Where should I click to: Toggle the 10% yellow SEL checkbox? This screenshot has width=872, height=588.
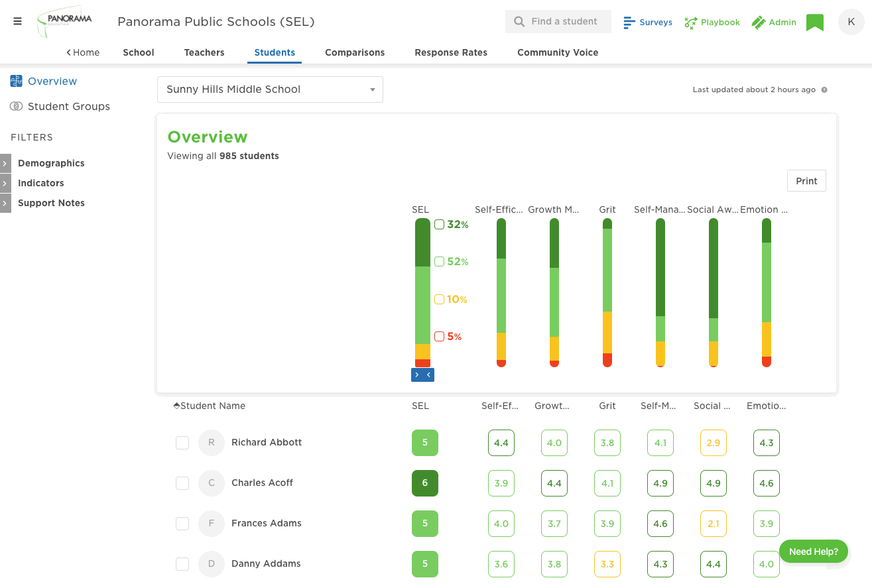(x=439, y=300)
